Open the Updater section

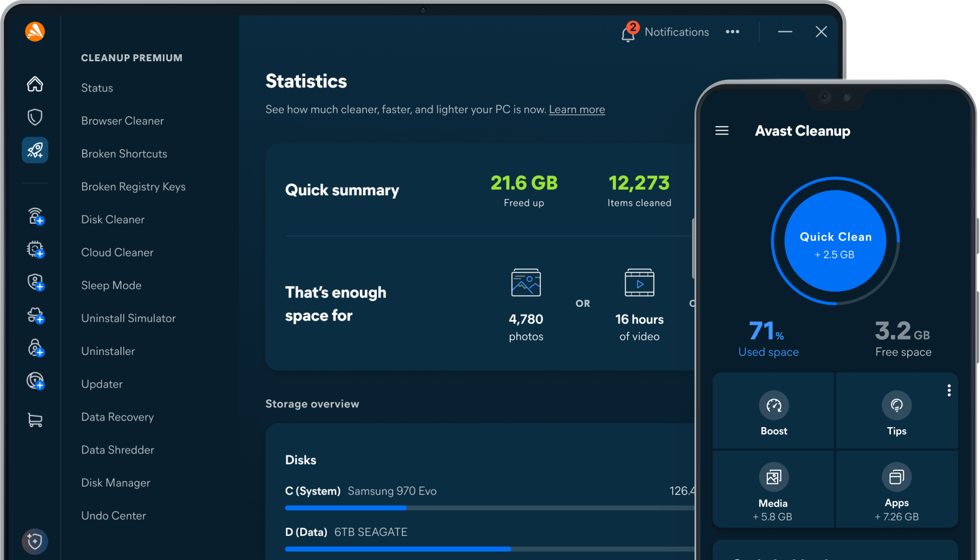(102, 384)
